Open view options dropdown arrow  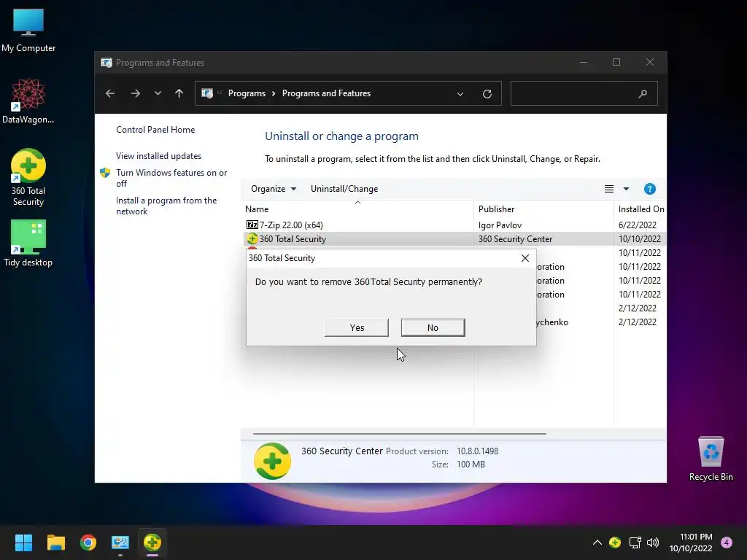pos(626,189)
